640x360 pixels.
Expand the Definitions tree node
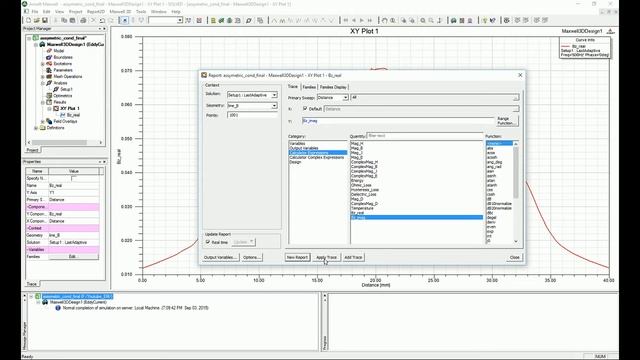(36, 128)
